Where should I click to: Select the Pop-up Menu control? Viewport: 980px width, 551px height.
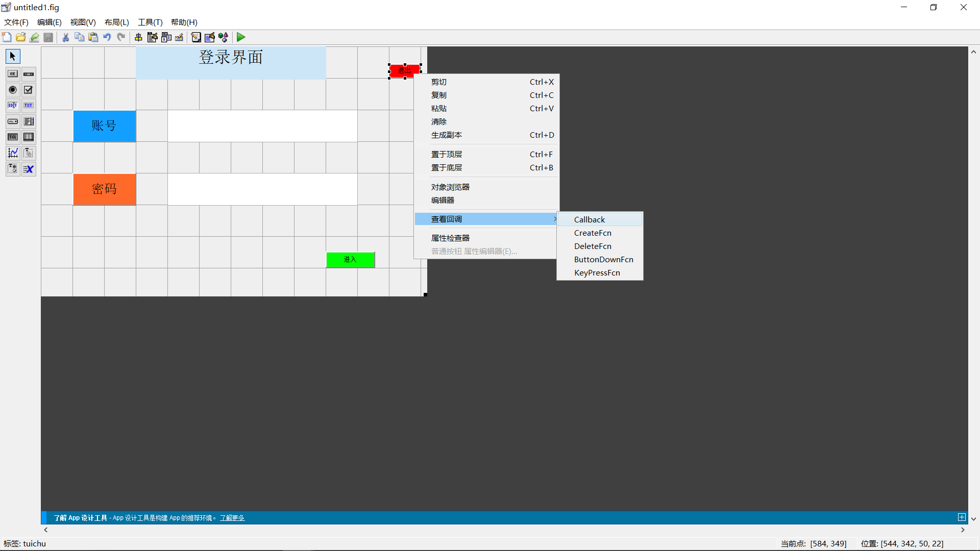pyautogui.click(x=12, y=121)
